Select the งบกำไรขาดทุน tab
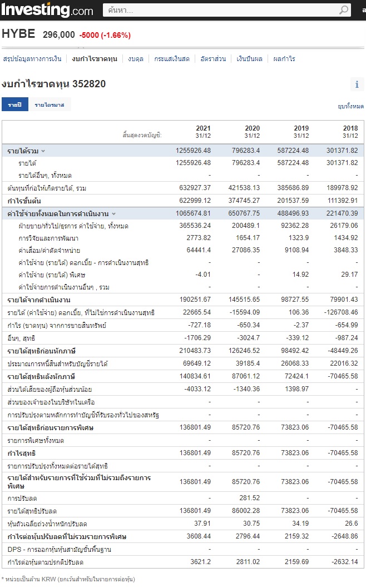 click(95, 59)
